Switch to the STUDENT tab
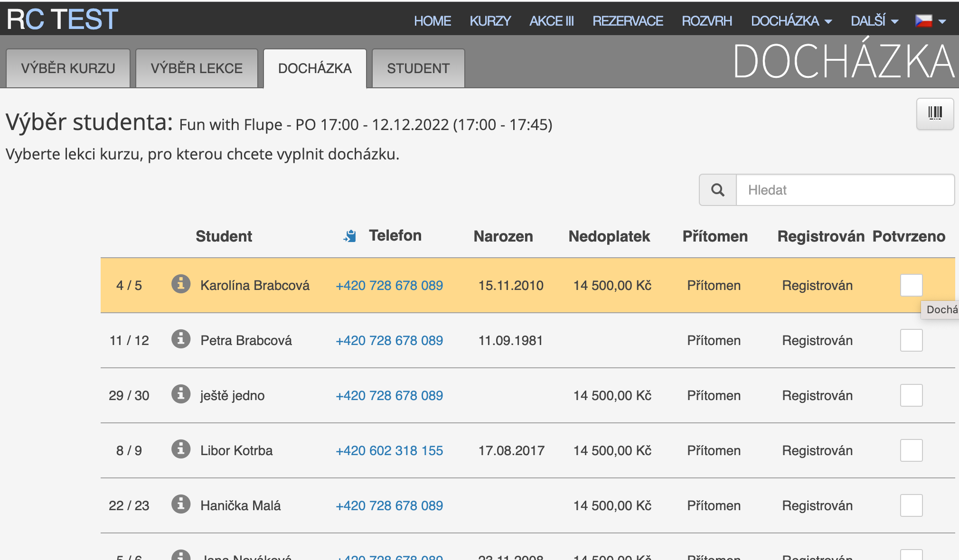This screenshot has height=560, width=959. (x=418, y=68)
